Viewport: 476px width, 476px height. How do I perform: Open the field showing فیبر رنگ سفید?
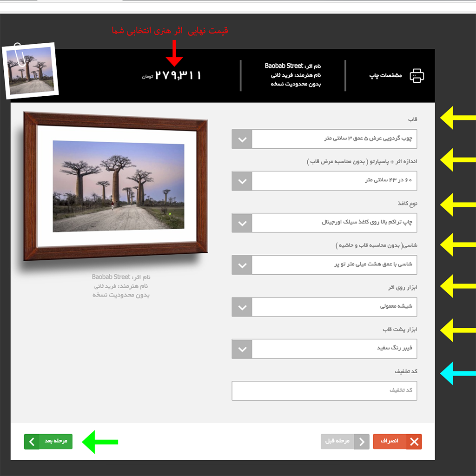324,349
